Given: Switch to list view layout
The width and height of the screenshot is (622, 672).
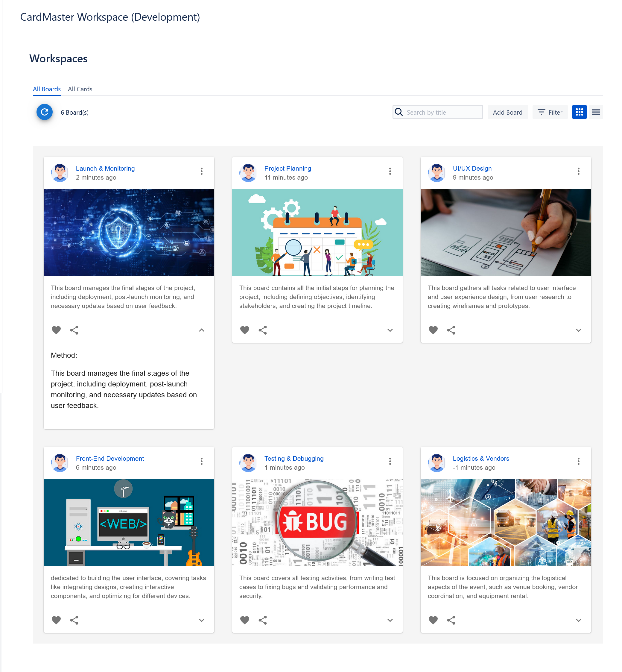Looking at the screenshot, I should 595,112.
